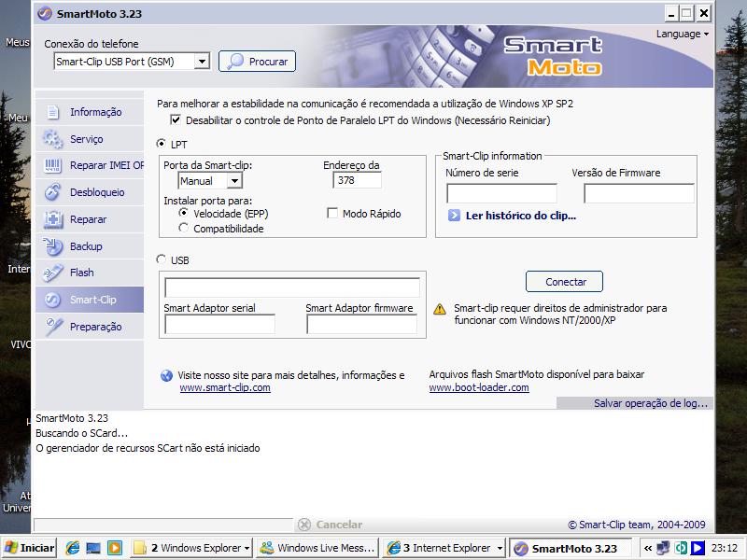Click the green tray icon

[681, 548]
